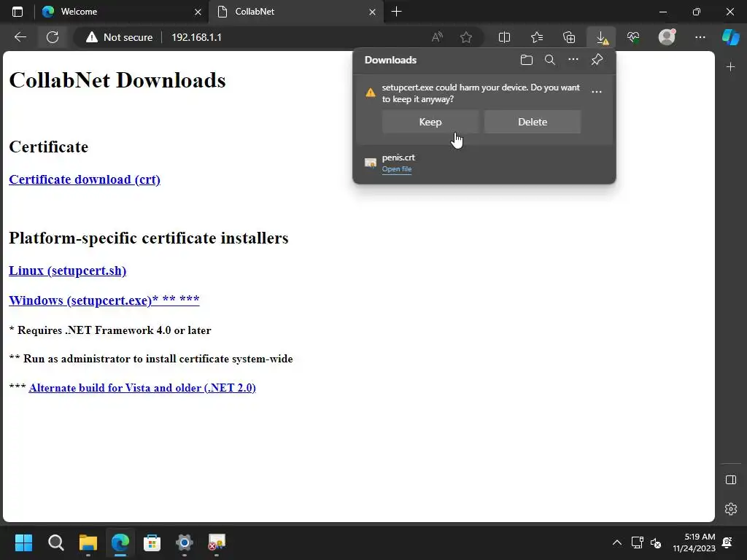Pin the Downloads panel
The height and width of the screenshot is (560, 747).
[x=597, y=60]
